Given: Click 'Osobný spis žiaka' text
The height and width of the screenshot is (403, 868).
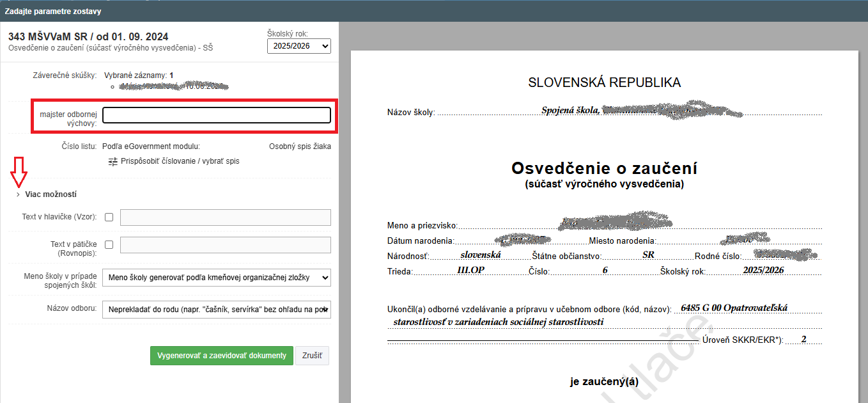Looking at the screenshot, I should pyautogui.click(x=300, y=146).
